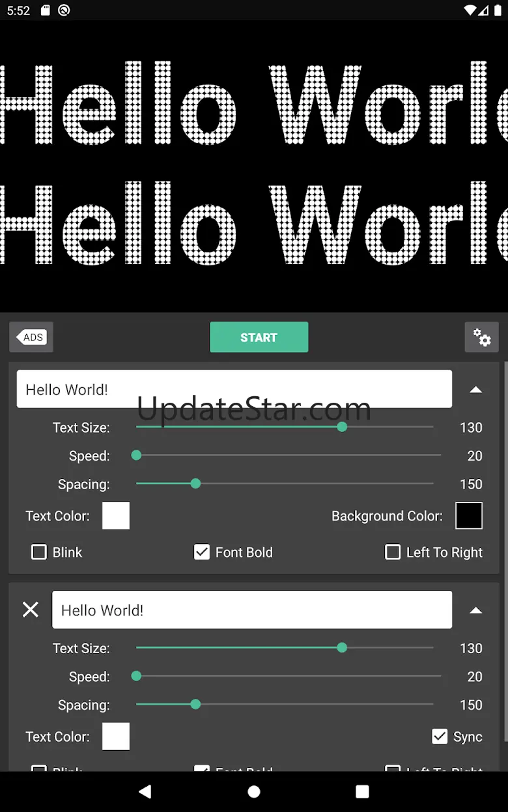508x812 pixels.
Task: Adjust first panel Speed slider
Action: point(289,455)
